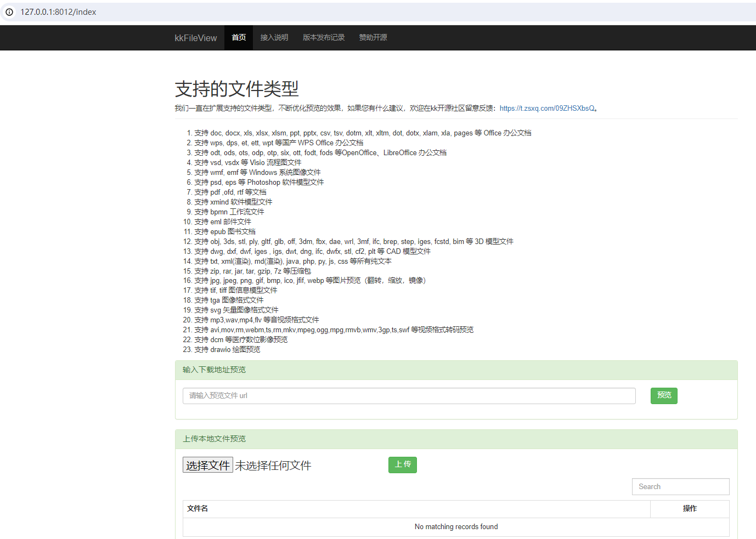Click the address bar URL 127.0.0.1:8012/index
756x539 pixels.
tap(58, 12)
